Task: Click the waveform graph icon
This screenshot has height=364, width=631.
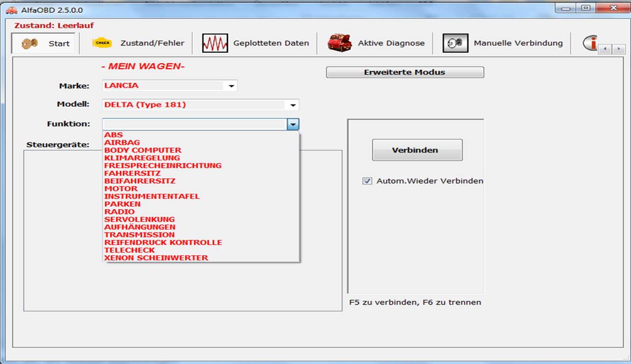Action: 215,43
